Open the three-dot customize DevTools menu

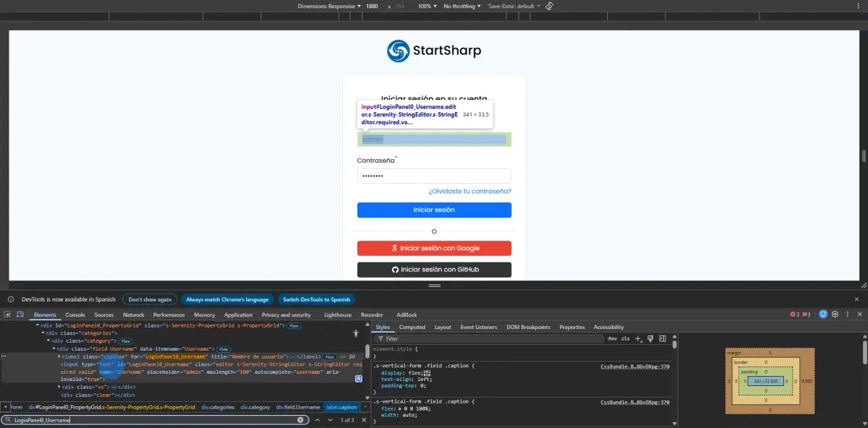pos(848,314)
